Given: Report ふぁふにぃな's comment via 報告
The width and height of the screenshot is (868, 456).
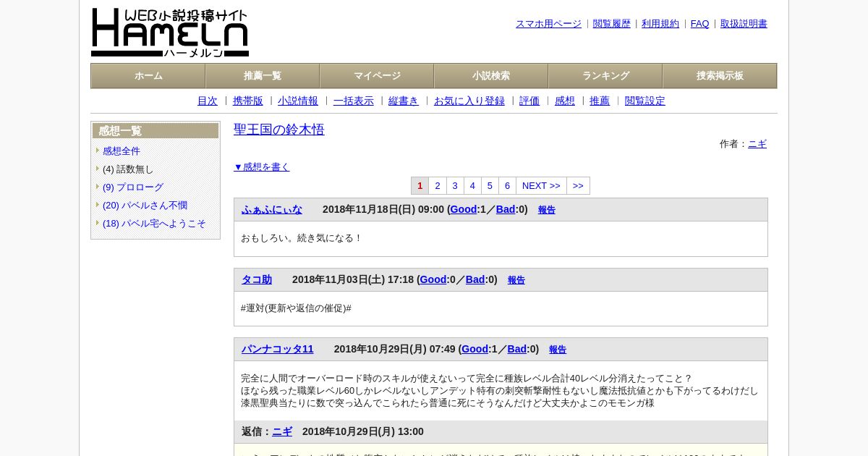Looking at the screenshot, I should [547, 210].
